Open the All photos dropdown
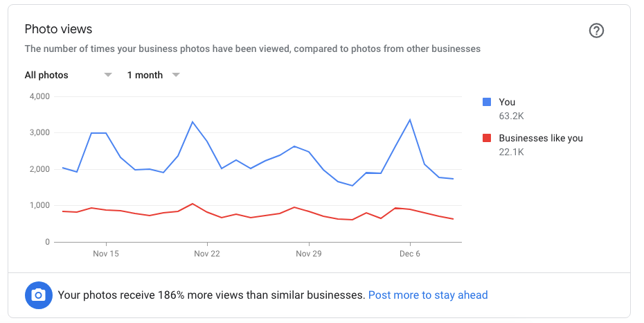The height and width of the screenshot is (323, 644). (68, 75)
